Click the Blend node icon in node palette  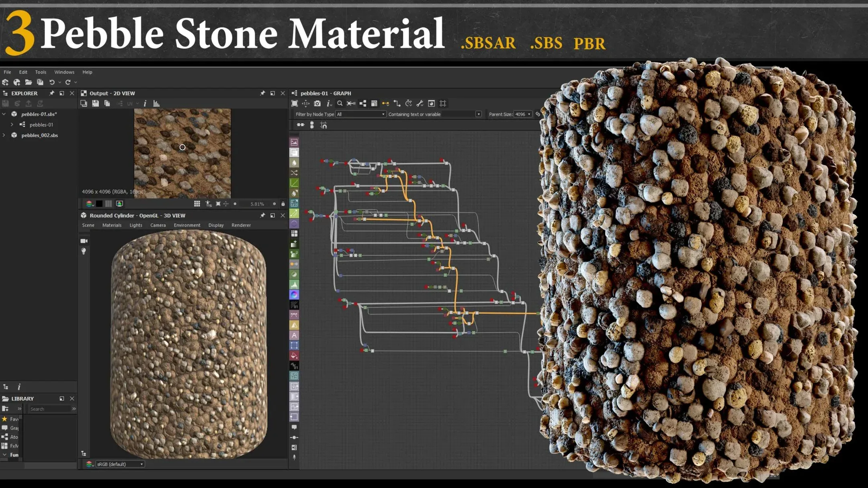pos(294,153)
